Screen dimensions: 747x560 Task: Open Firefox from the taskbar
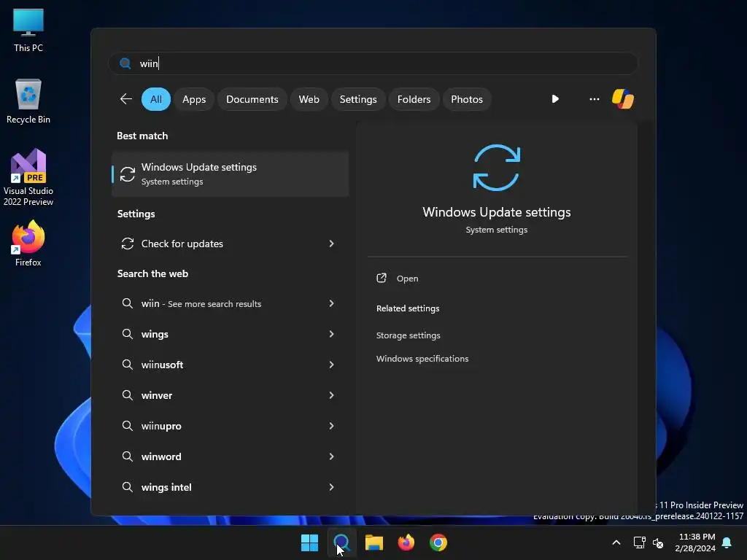click(x=406, y=542)
